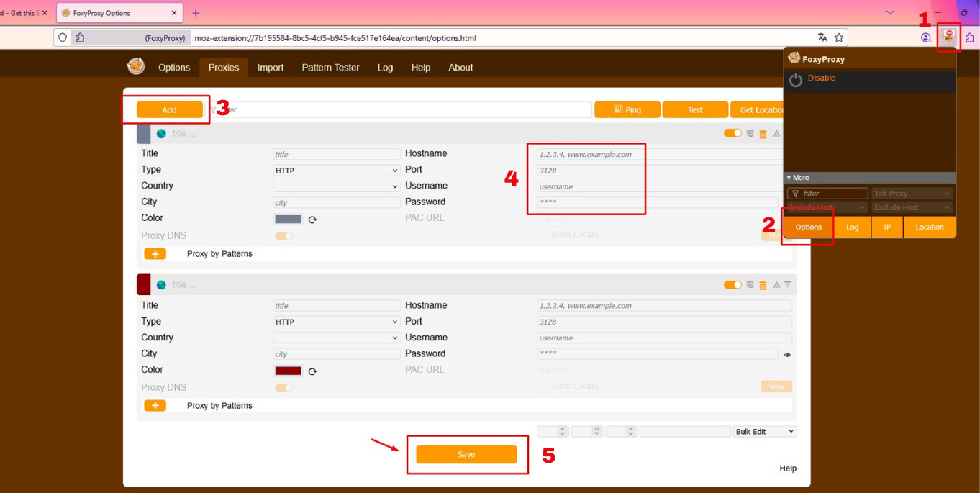
Task: Move the dark red second proxy down
Action: coord(787,285)
